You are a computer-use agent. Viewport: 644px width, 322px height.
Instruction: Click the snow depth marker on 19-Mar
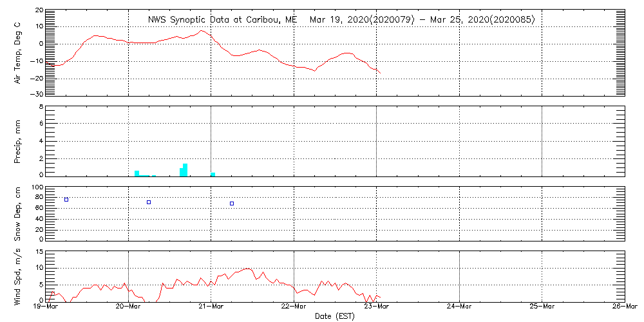point(66,200)
